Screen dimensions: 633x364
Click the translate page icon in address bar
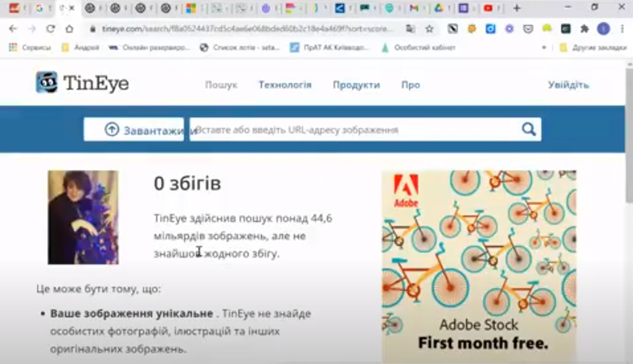click(x=411, y=28)
